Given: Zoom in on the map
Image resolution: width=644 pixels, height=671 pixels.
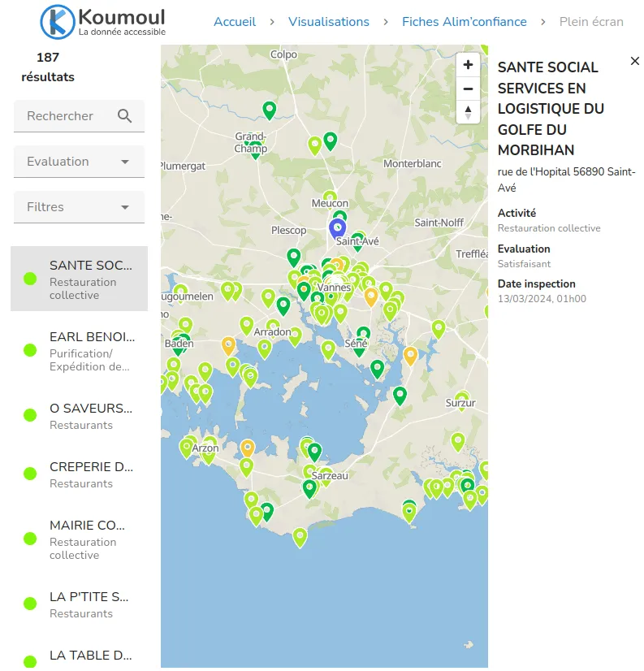Looking at the screenshot, I should [468, 65].
